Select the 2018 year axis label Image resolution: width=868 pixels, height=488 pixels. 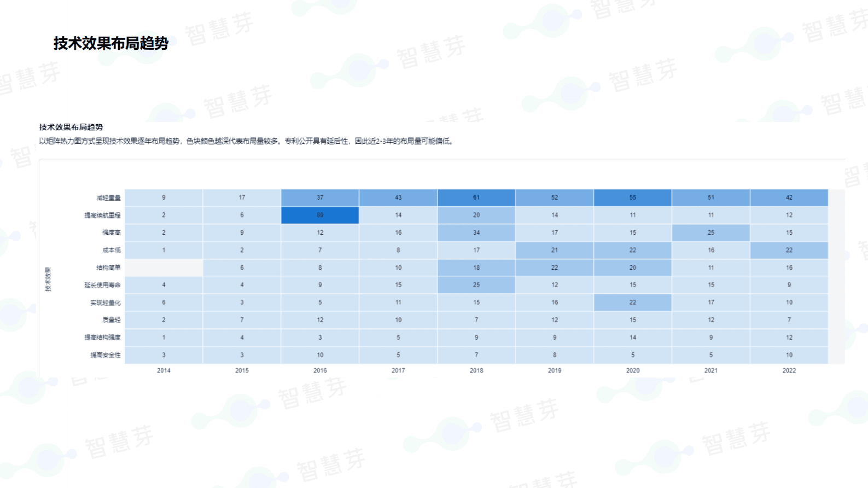tap(476, 370)
